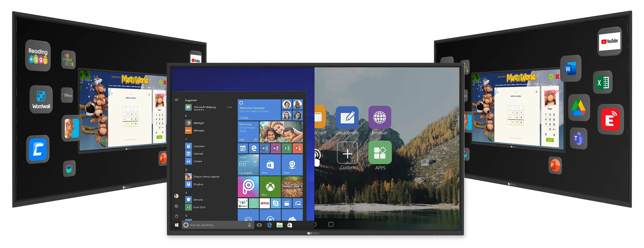Open the Store tile
The width and height of the screenshot is (644, 248).
[270, 165]
